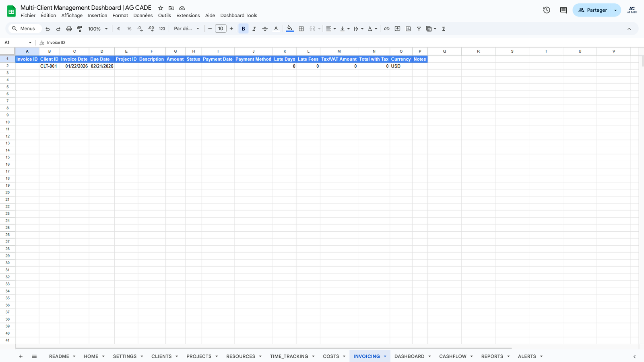Open the fill color picker
This screenshot has width=644, height=362.
290,29
